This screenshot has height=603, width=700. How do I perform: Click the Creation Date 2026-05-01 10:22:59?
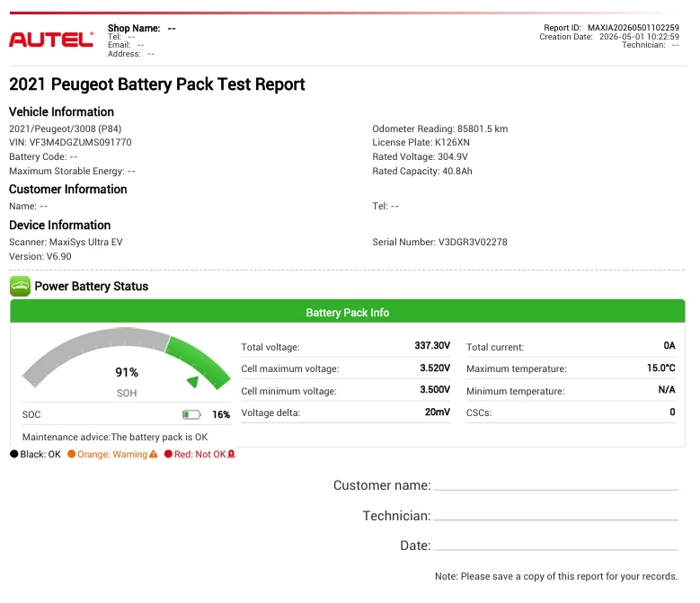(609, 37)
